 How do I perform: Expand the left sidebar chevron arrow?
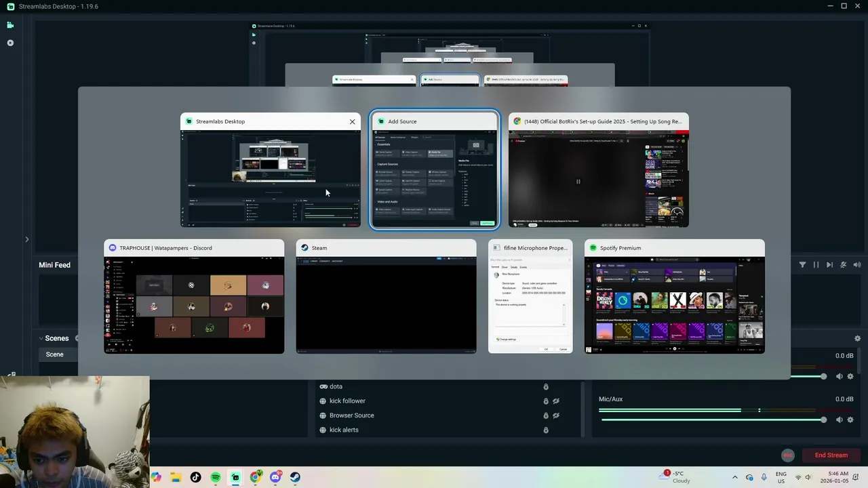click(x=26, y=239)
